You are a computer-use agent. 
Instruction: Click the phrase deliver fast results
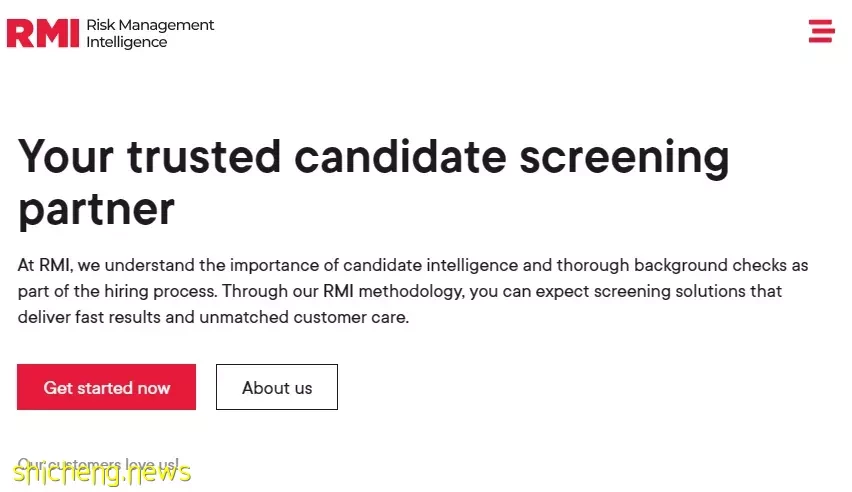coord(89,317)
